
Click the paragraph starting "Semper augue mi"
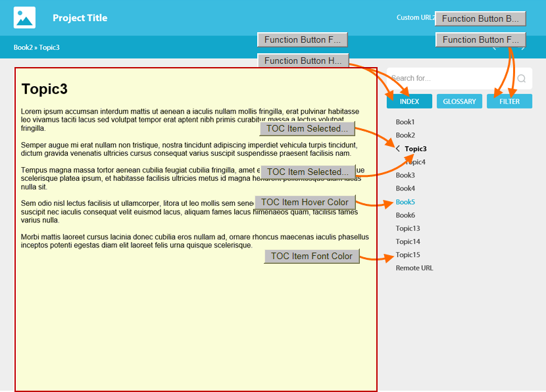point(189,149)
